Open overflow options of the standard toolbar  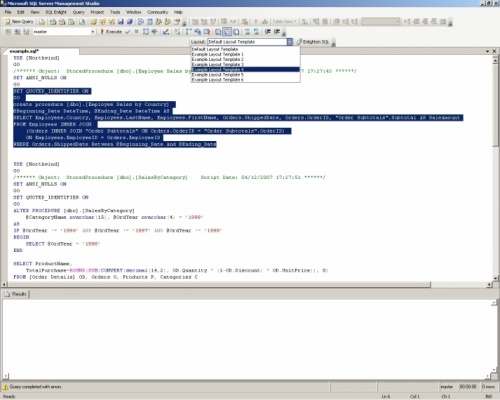click(x=184, y=23)
